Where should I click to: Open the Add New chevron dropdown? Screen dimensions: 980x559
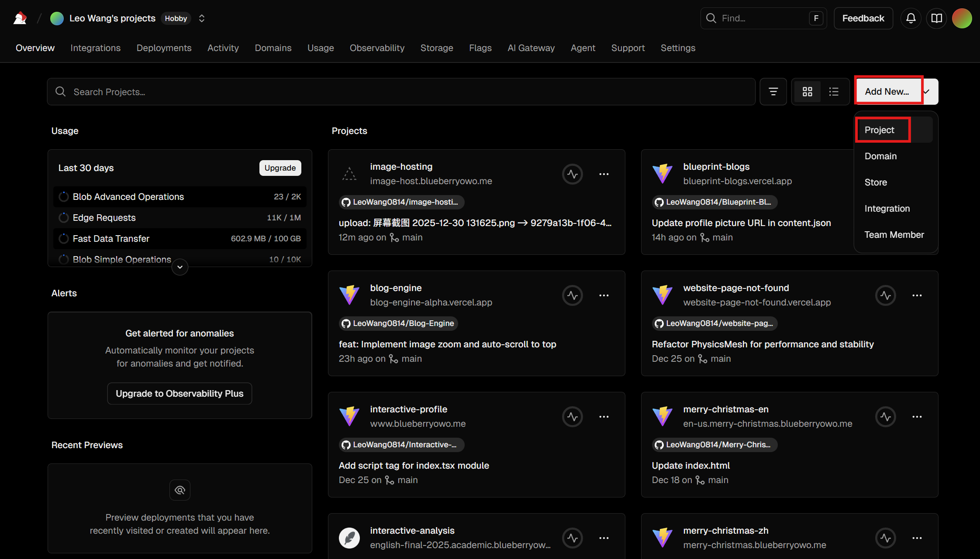(927, 91)
